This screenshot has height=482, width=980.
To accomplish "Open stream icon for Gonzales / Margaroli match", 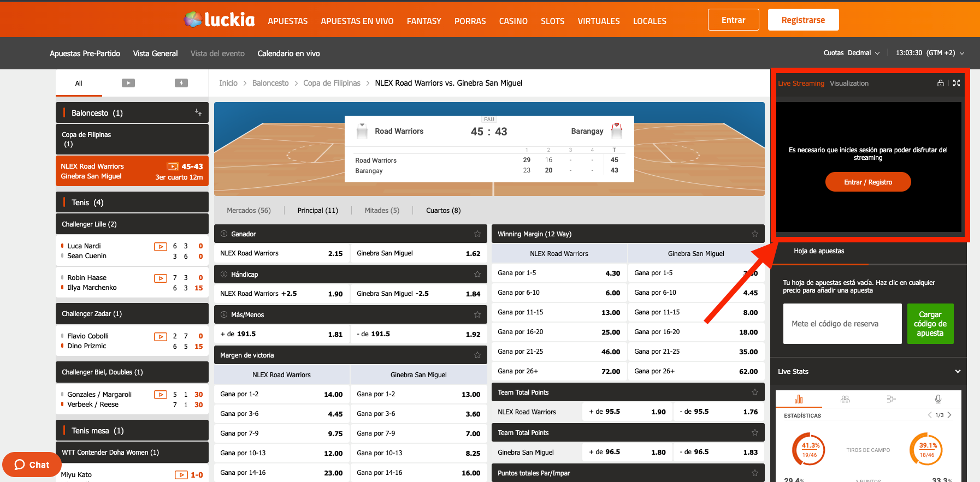I will (161, 395).
